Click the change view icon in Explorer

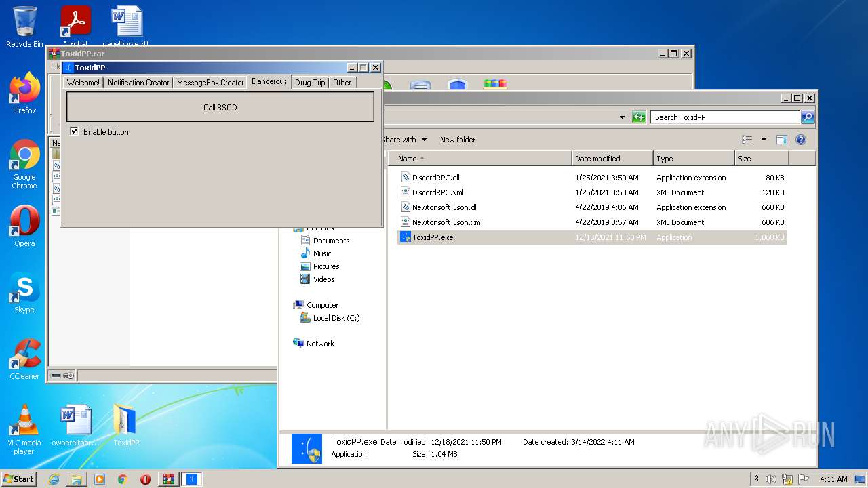(747, 140)
